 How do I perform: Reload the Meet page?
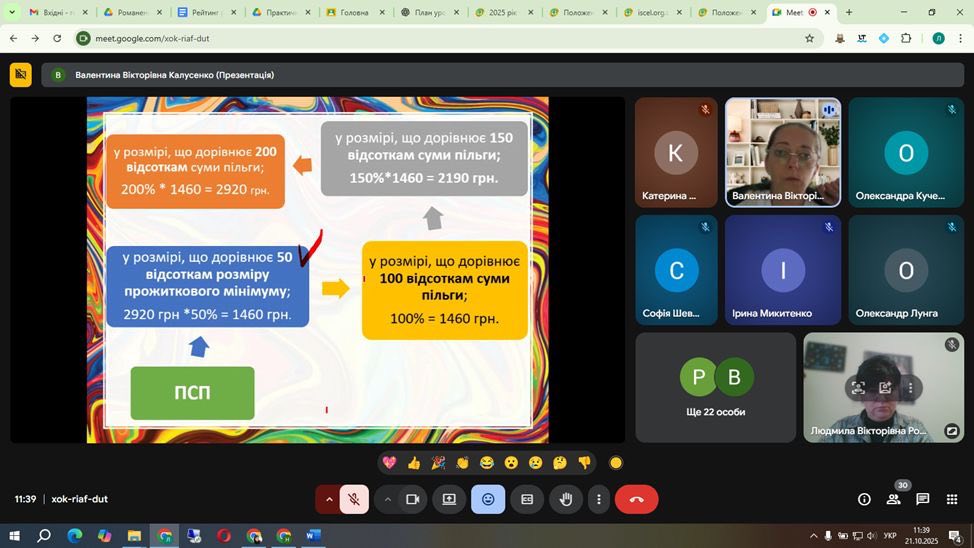57,39
